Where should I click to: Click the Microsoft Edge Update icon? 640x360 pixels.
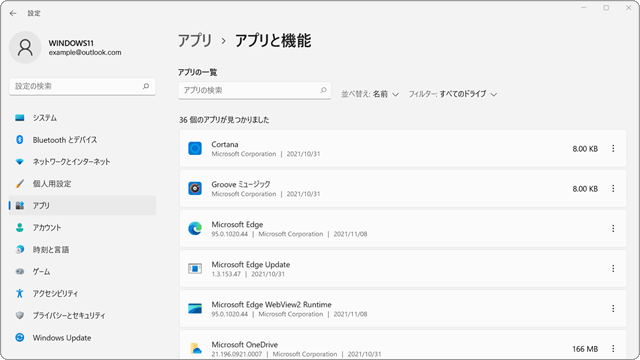click(195, 269)
